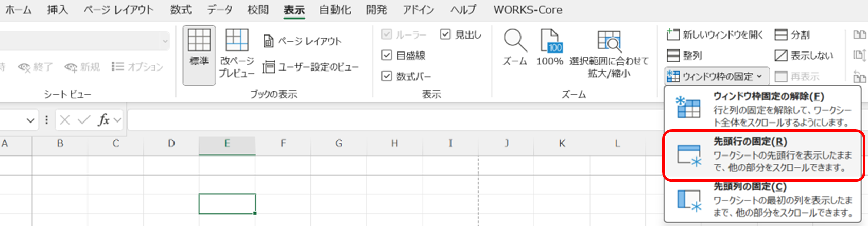868x226 pixels.
Task: Click the formula bar input field
Action: tap(391, 120)
